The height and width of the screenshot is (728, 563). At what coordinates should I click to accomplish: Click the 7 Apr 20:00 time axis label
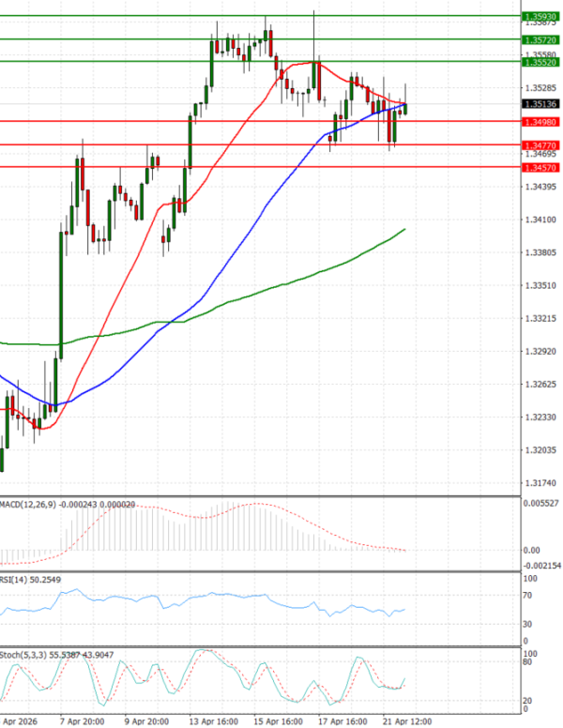pos(83,722)
